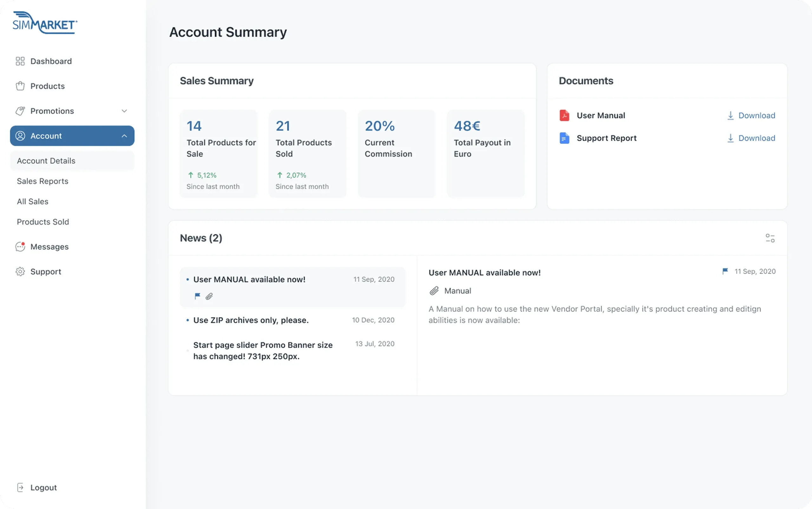This screenshot has height=509, width=812.
Task: Click the Support gear icon
Action: tap(20, 272)
